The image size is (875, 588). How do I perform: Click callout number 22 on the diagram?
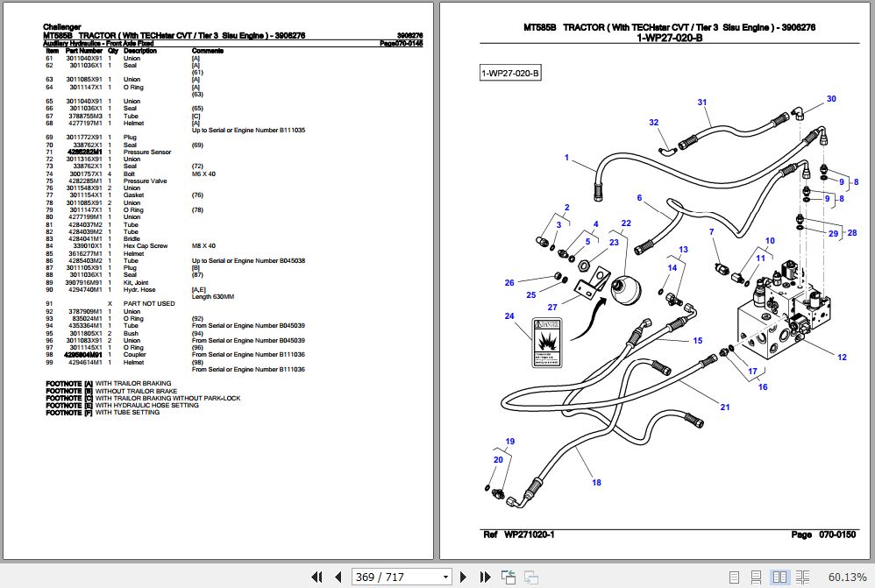point(625,223)
